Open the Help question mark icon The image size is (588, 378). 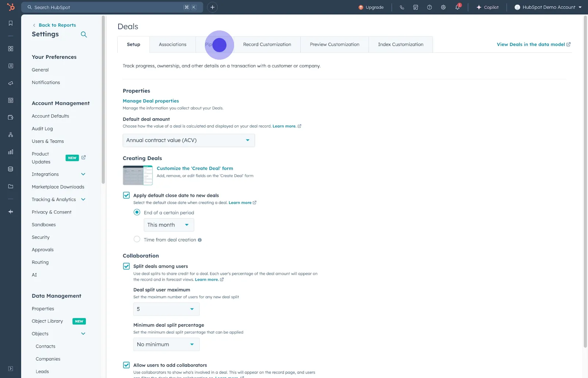(429, 7)
